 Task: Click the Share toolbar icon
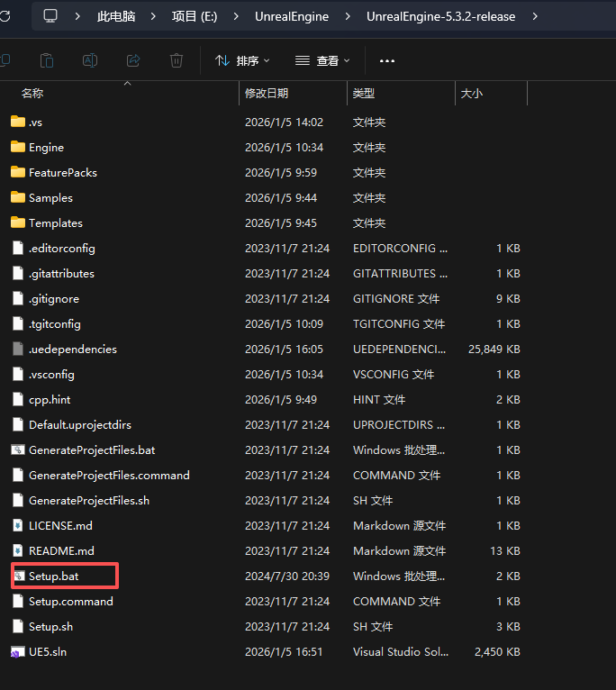pos(133,60)
